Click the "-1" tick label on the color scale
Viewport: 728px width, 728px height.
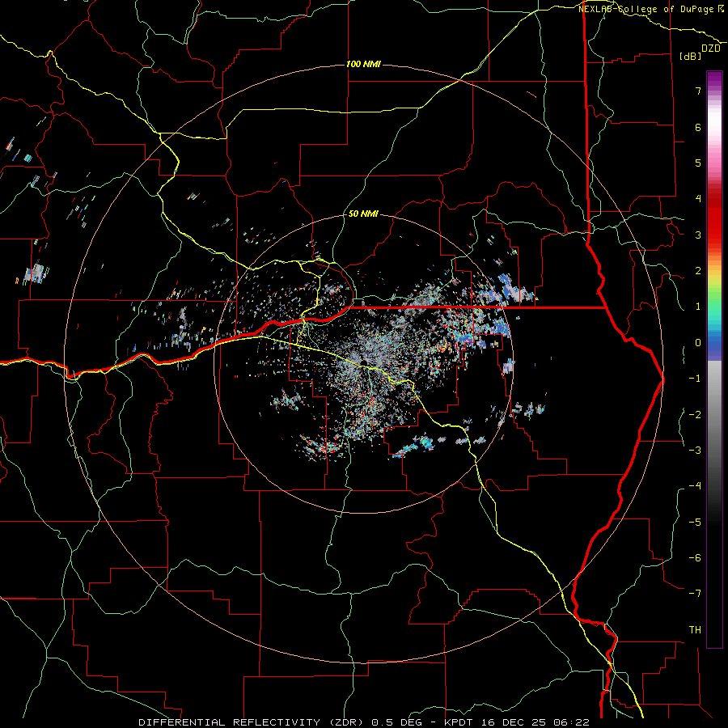[695, 379]
